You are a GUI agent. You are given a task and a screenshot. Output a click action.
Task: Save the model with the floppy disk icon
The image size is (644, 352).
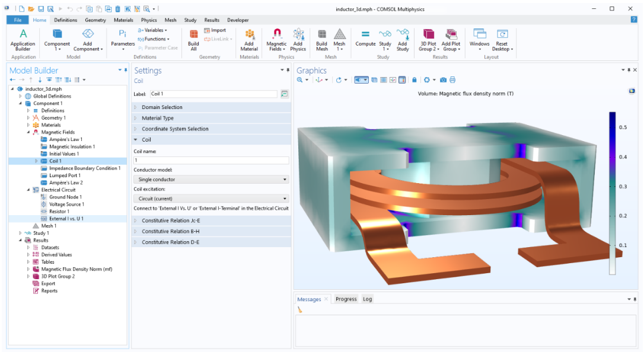pyautogui.click(x=41, y=9)
